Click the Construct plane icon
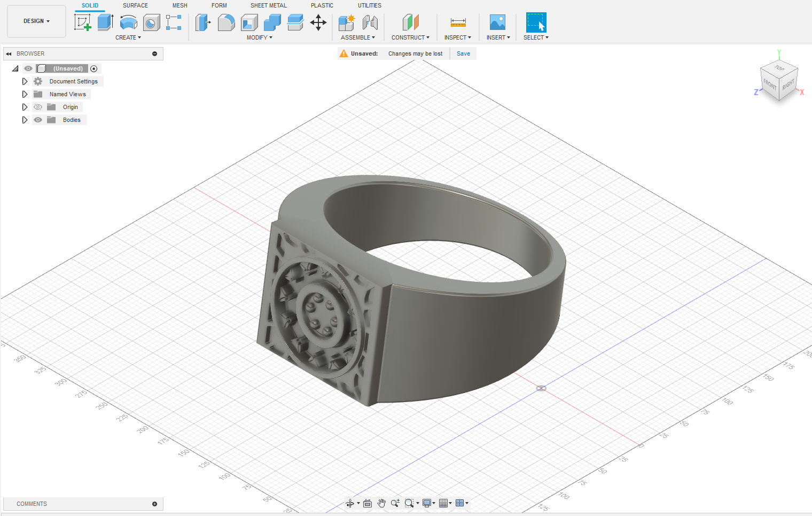Screen dimensions: 812x516 [x=410, y=22]
